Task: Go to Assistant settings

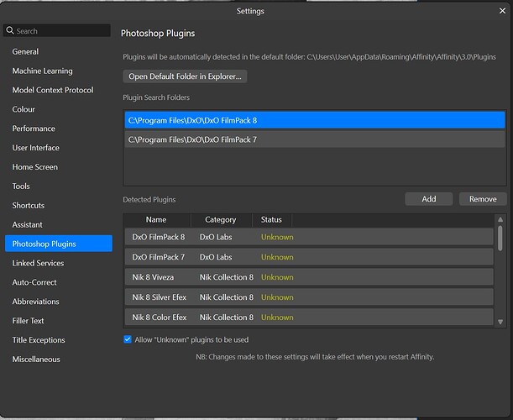Action: point(27,225)
